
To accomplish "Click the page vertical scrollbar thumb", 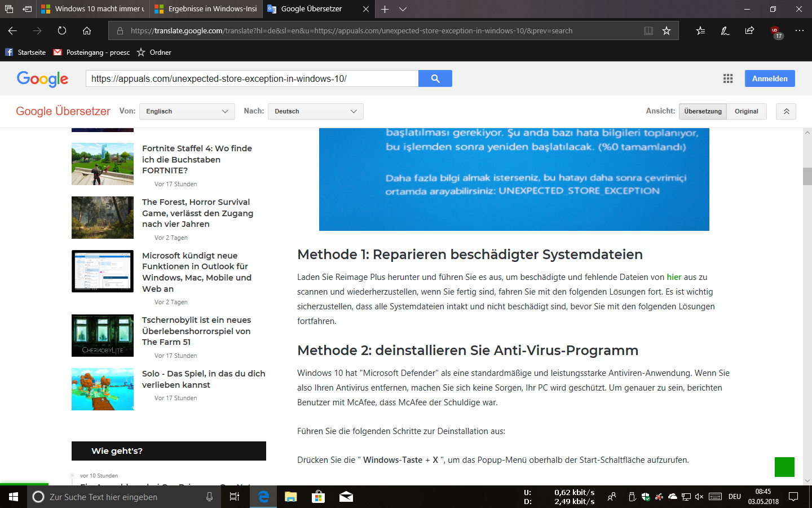I will click(807, 176).
